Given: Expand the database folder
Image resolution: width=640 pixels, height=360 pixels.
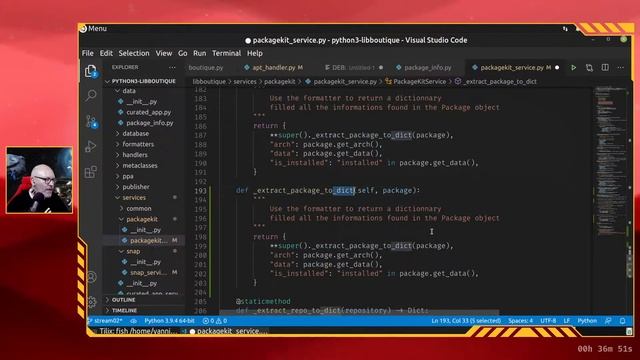Looking at the screenshot, I should (136, 133).
